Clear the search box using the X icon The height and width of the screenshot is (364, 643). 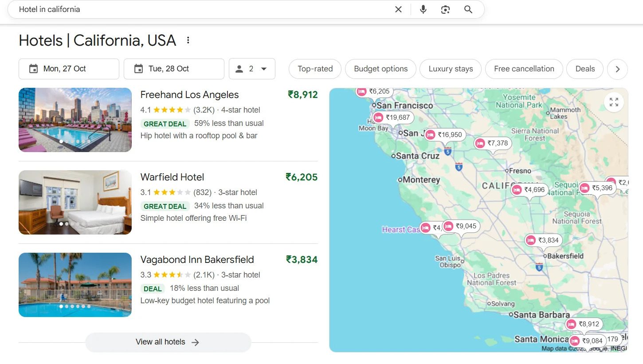[x=398, y=9]
